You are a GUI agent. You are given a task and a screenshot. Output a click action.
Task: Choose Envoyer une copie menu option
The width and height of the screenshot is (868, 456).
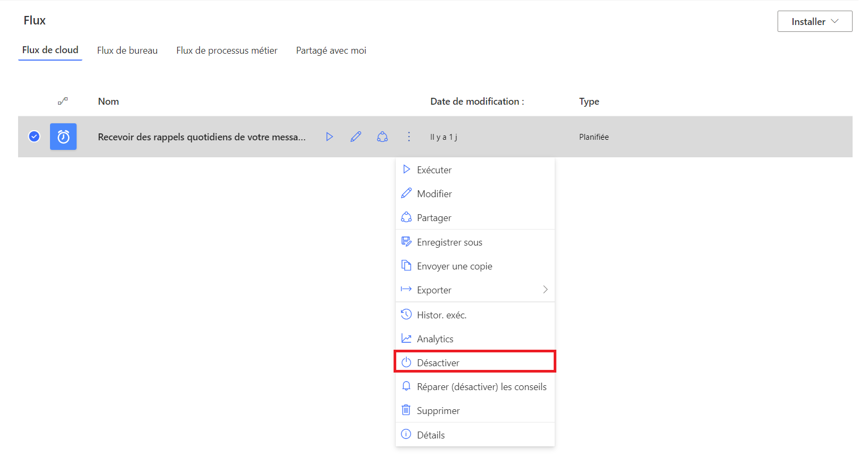pyautogui.click(x=454, y=266)
